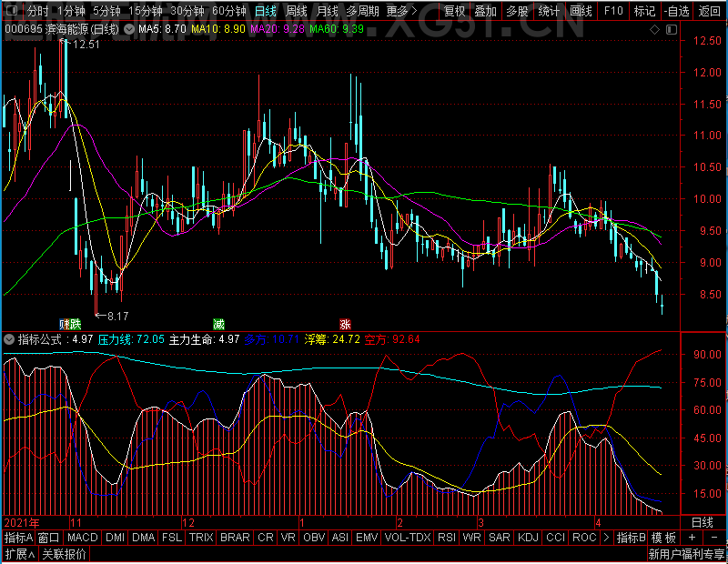Switch to the 周线 weekly chart

coord(297,11)
